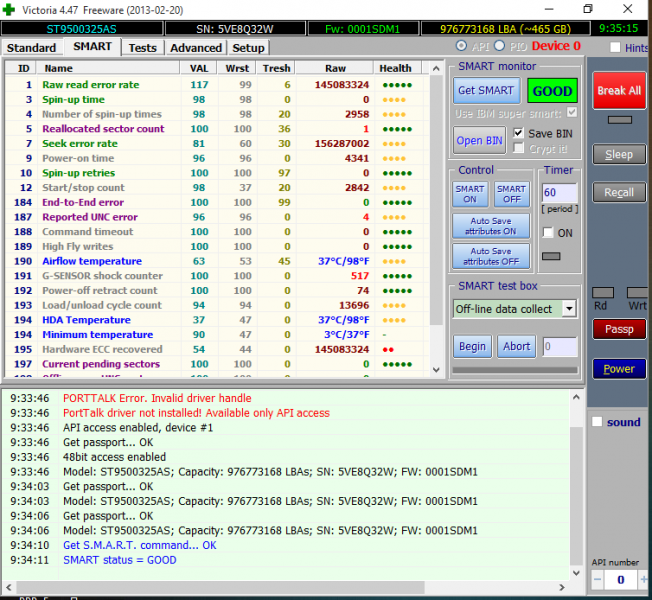This screenshot has height=600, width=652.
Task: Click the timer period input field
Action: click(560, 192)
